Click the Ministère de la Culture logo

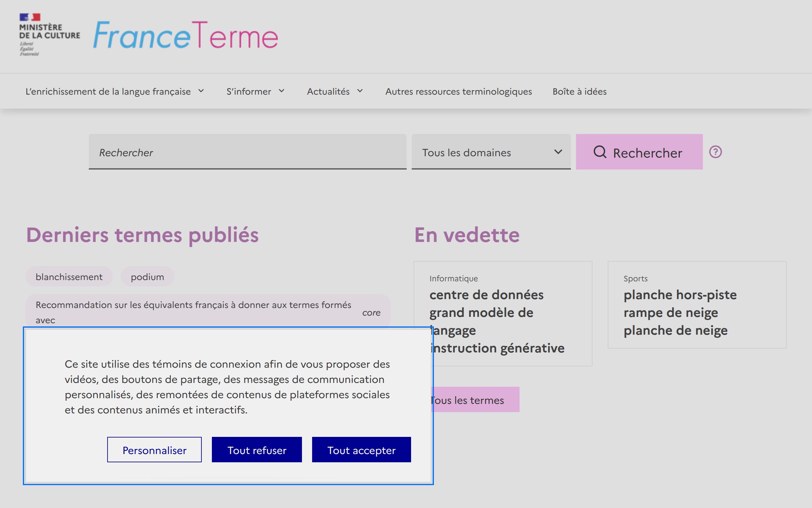(50, 35)
